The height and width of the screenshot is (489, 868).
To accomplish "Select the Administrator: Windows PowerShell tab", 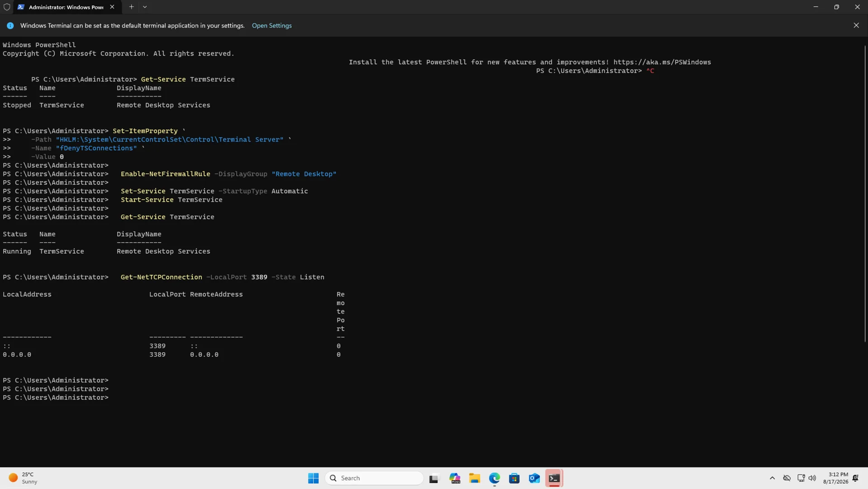I will 66,7.
